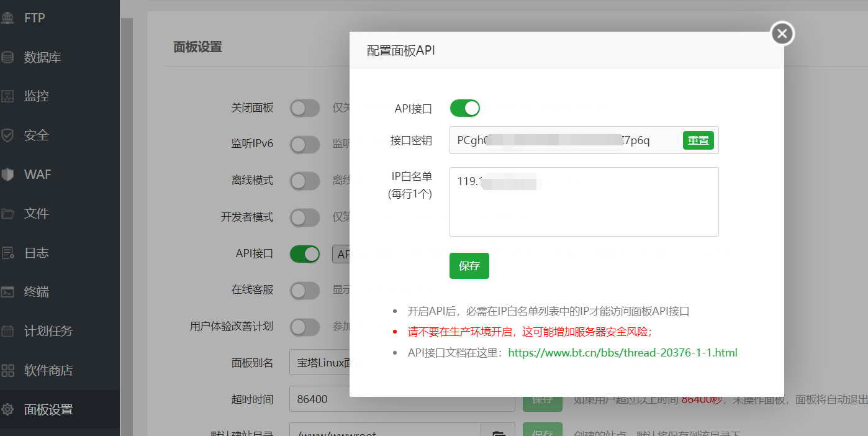The width and height of the screenshot is (868, 436).
Task: Open the API documentation bt.cn link
Action: 622,353
